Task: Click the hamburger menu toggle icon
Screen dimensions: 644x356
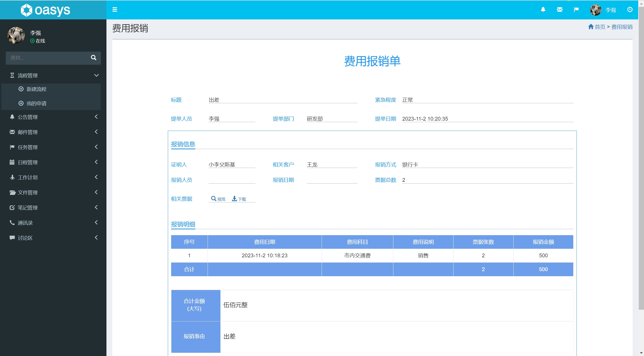Action: [x=115, y=10]
